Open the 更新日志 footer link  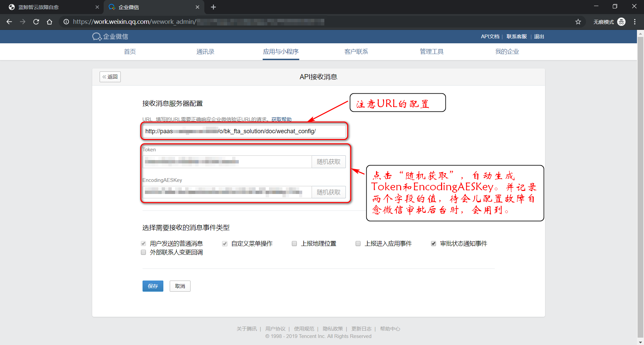coord(361,329)
